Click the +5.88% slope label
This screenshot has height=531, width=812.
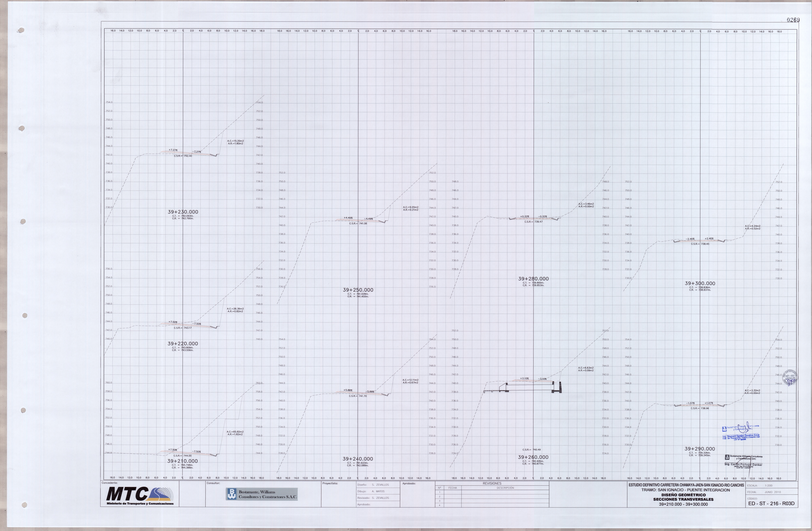pyautogui.click(x=348, y=390)
